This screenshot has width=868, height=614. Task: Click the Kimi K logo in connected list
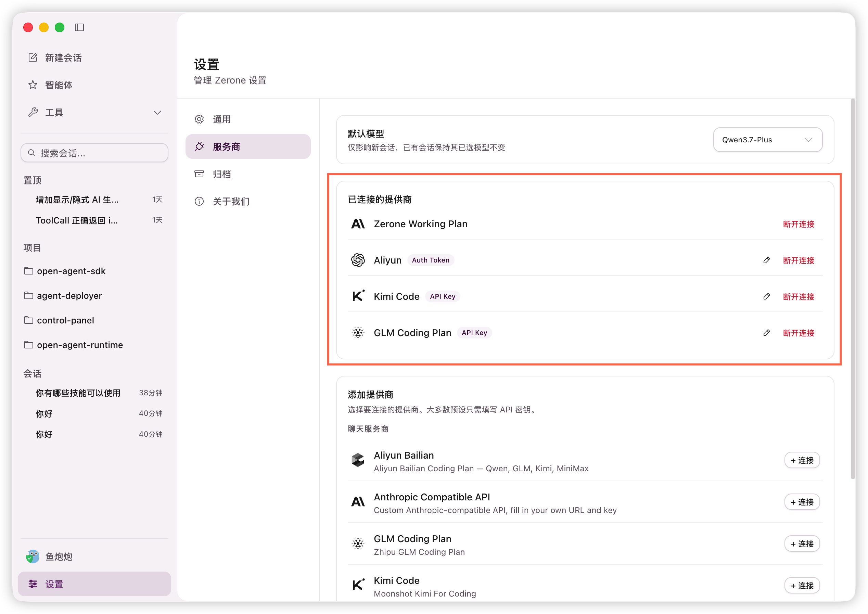(358, 296)
